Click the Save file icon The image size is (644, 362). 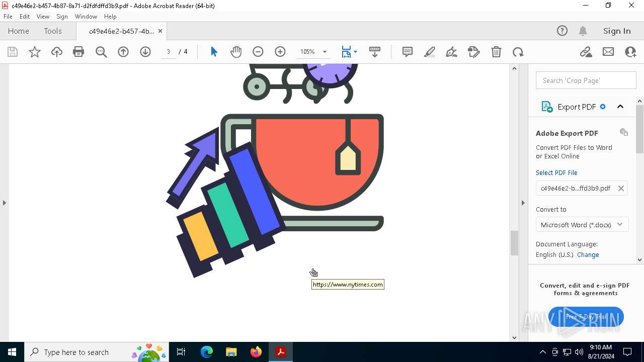[x=13, y=52]
